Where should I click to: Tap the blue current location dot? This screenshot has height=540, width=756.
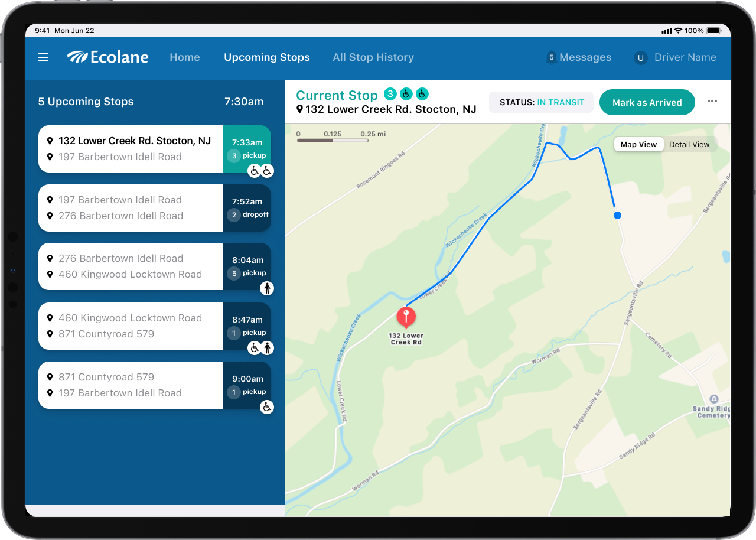pyautogui.click(x=617, y=216)
